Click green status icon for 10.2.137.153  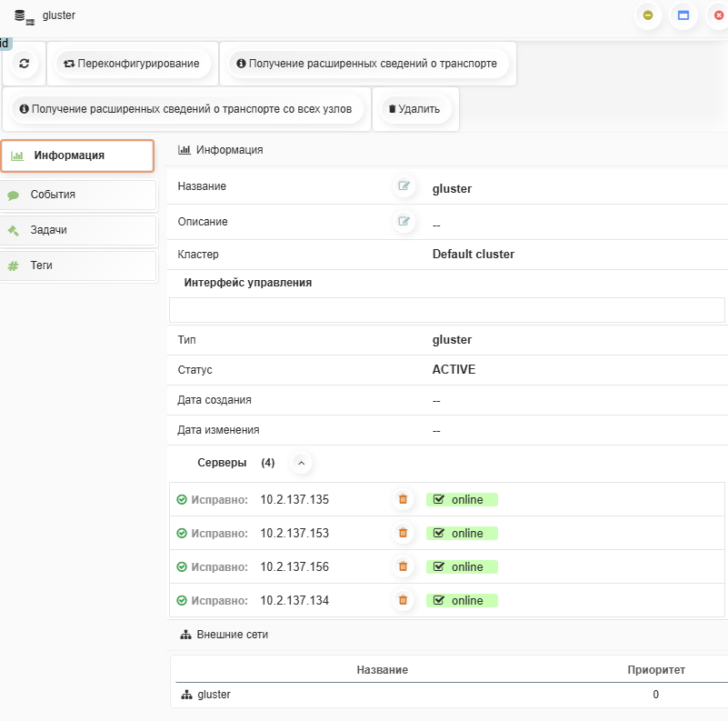click(182, 533)
